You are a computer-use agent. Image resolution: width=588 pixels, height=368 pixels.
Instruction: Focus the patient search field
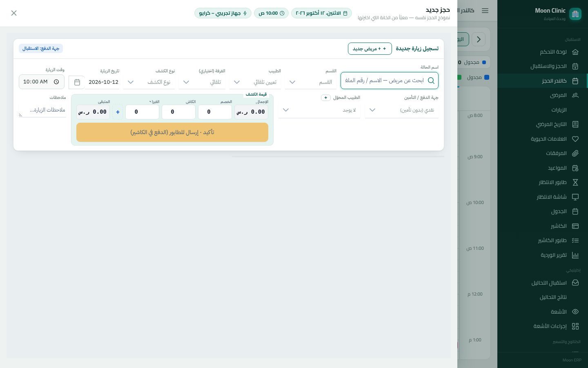[390, 81]
